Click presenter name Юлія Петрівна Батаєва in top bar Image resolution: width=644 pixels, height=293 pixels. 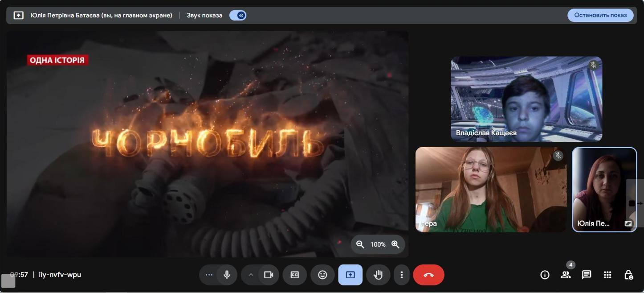(x=102, y=16)
